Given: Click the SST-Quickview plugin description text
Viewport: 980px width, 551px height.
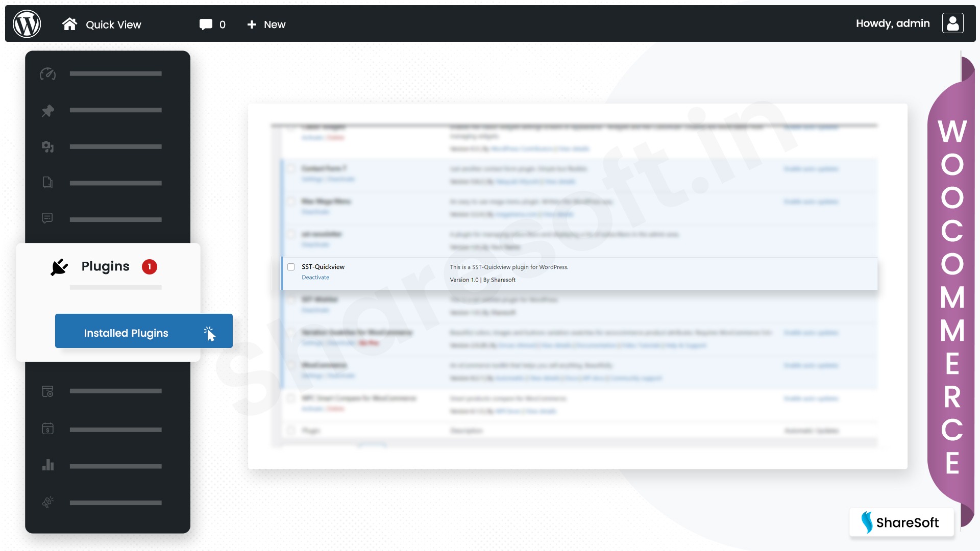Looking at the screenshot, I should (509, 267).
